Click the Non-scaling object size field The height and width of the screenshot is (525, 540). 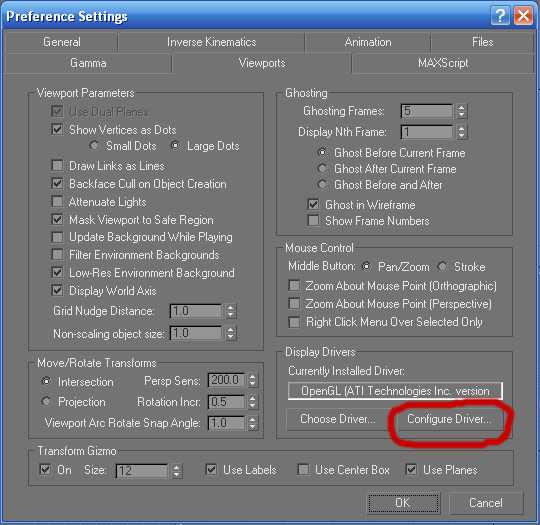pyautogui.click(x=196, y=333)
